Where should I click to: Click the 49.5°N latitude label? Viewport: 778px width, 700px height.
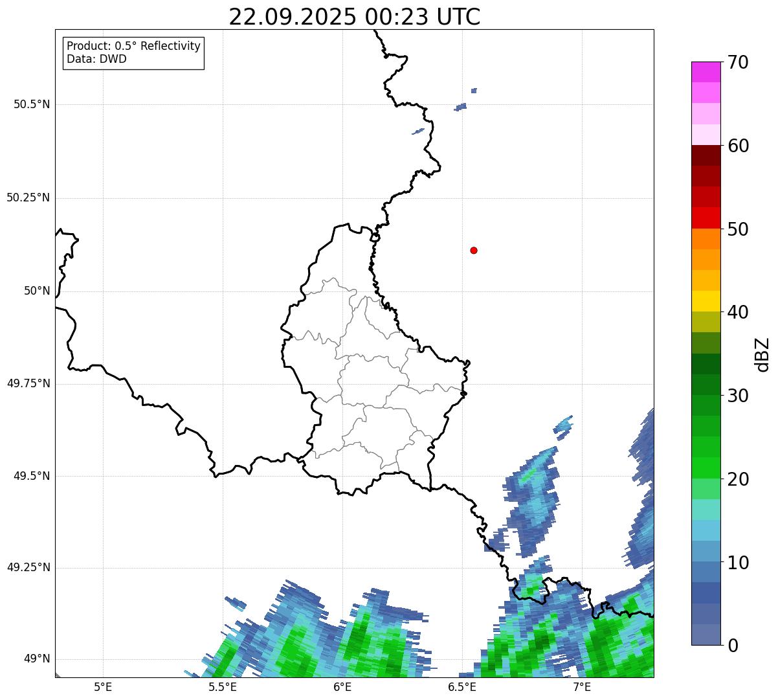(x=32, y=476)
